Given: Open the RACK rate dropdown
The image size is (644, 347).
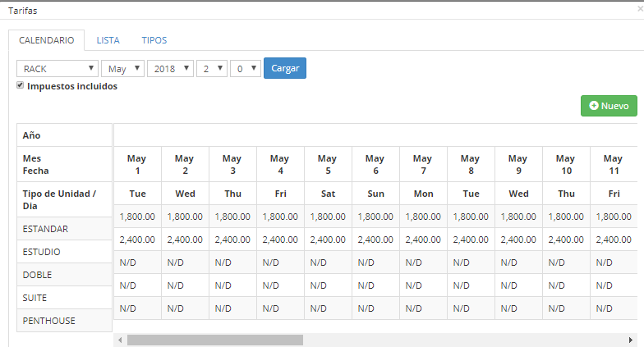Looking at the screenshot, I should [57, 69].
